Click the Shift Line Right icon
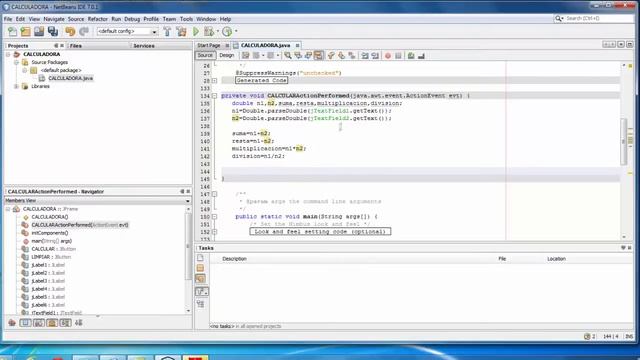 [375, 56]
